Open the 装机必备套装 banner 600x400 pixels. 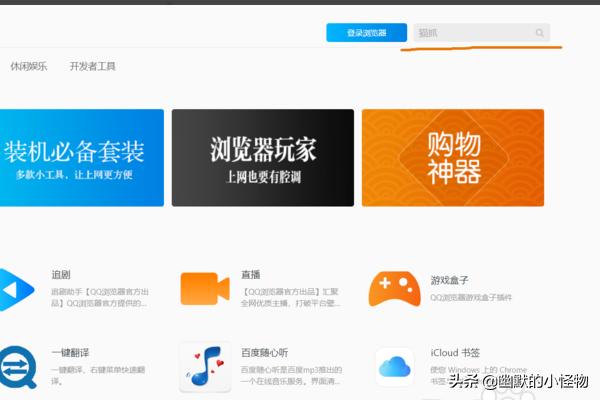[82, 158]
